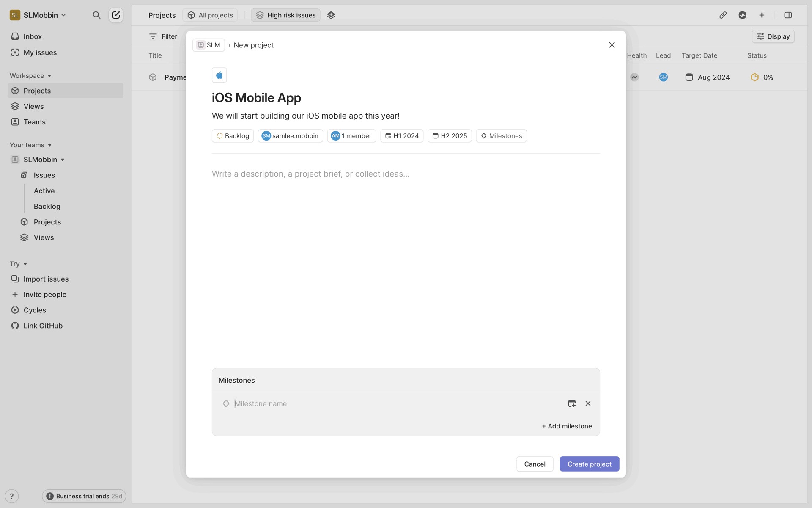The height and width of the screenshot is (508, 812).
Task: Click the compose new issue icon
Action: [x=116, y=15]
